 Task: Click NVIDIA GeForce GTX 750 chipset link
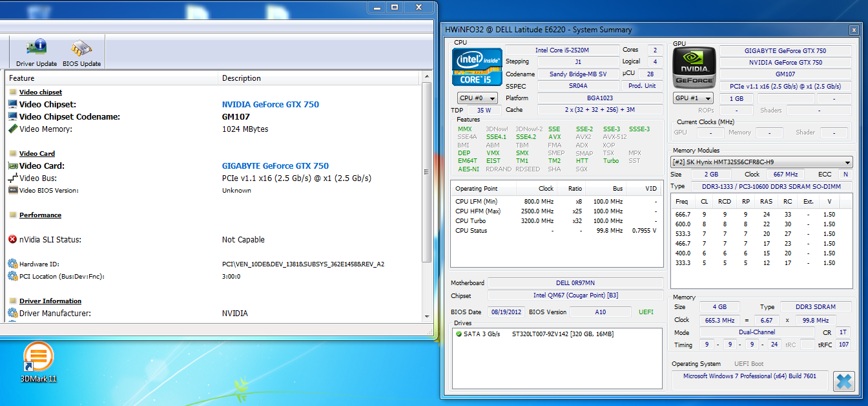click(x=271, y=104)
